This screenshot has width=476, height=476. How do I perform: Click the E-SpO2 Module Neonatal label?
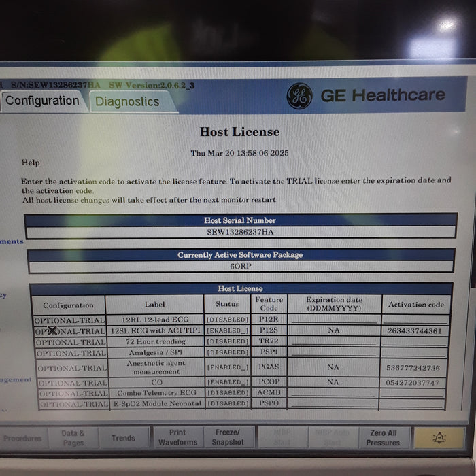point(157,403)
